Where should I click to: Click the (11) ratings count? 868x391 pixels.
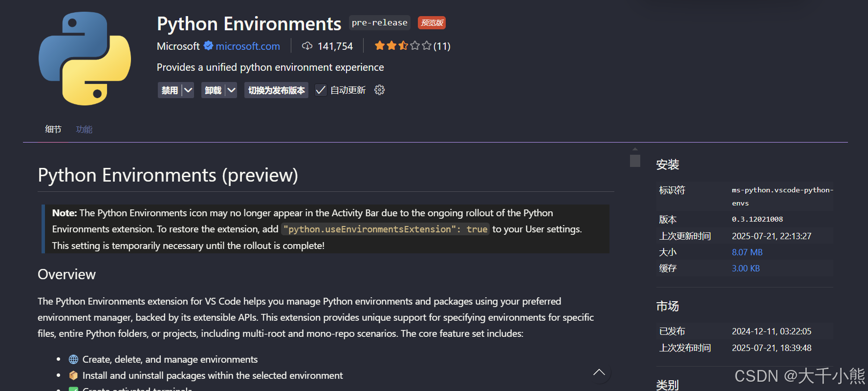pos(442,46)
